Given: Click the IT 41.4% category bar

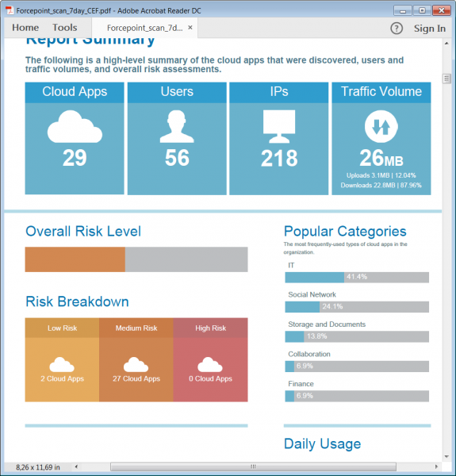Looking at the screenshot, I should [x=357, y=277].
